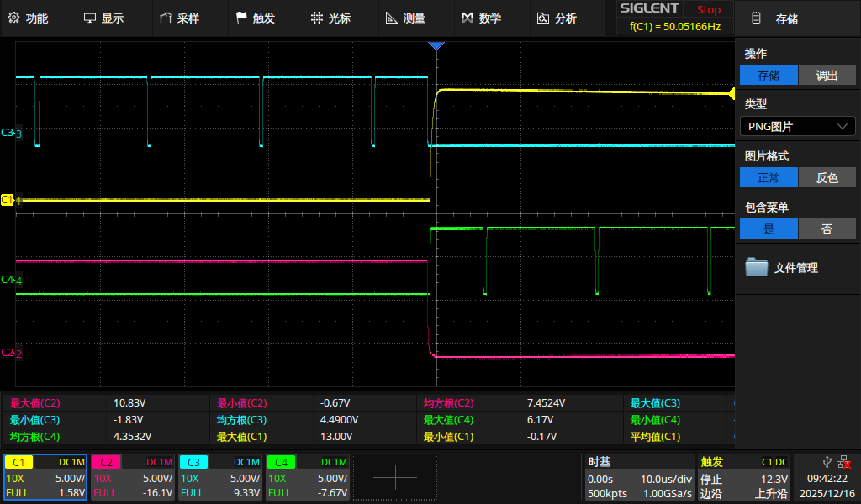The image size is (861, 504).
Task: Select 正常 normal image format
Action: click(768, 177)
